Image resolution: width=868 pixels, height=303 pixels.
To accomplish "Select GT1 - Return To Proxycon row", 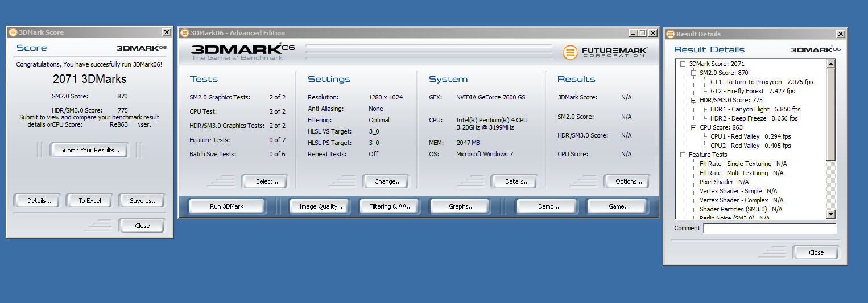I will coord(762,82).
